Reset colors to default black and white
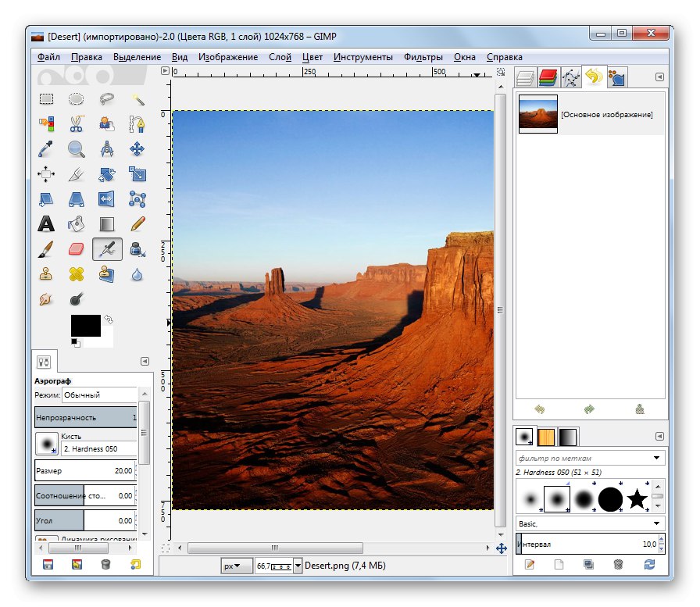 pos(76,343)
